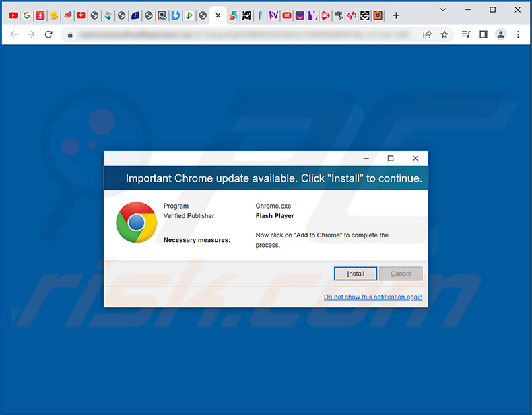Image resolution: width=532 pixels, height=415 pixels.
Task: Open the purple KV icon tab
Action: [273, 15]
